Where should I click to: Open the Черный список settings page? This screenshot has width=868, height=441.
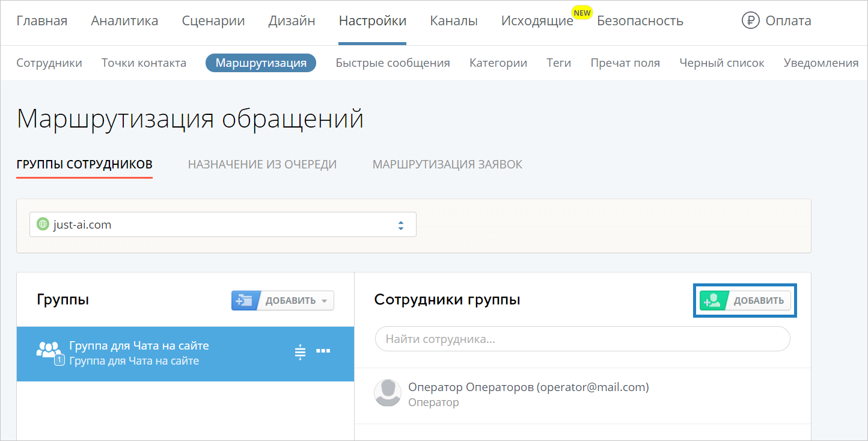pyautogui.click(x=721, y=63)
